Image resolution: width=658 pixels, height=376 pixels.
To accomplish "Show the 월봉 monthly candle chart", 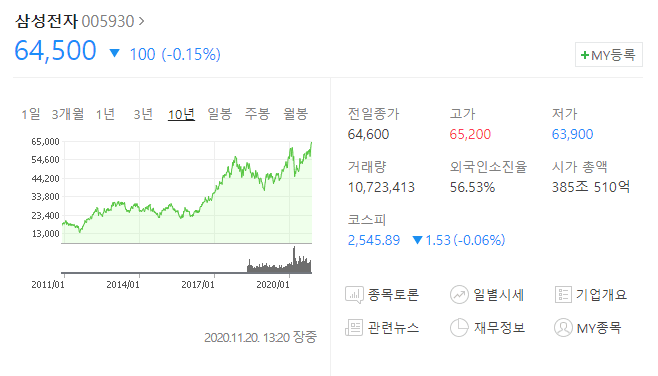I will (295, 114).
